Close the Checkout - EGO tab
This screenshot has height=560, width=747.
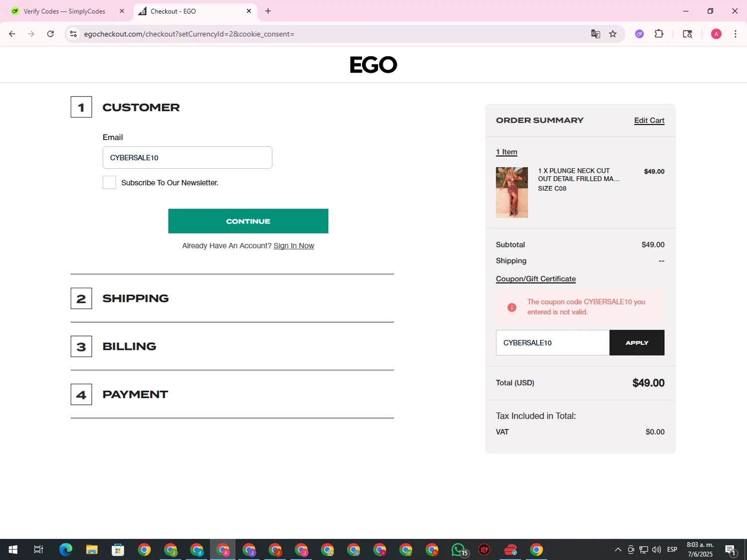point(249,11)
